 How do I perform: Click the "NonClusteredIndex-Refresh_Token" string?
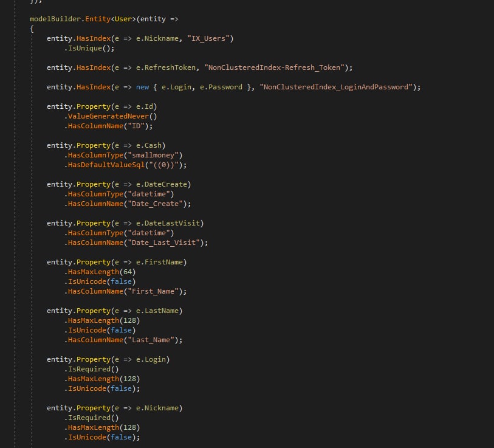[x=275, y=68]
